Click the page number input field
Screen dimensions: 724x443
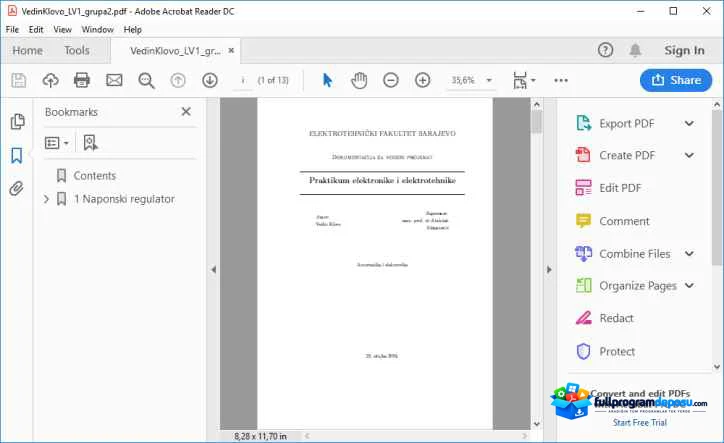pos(243,80)
